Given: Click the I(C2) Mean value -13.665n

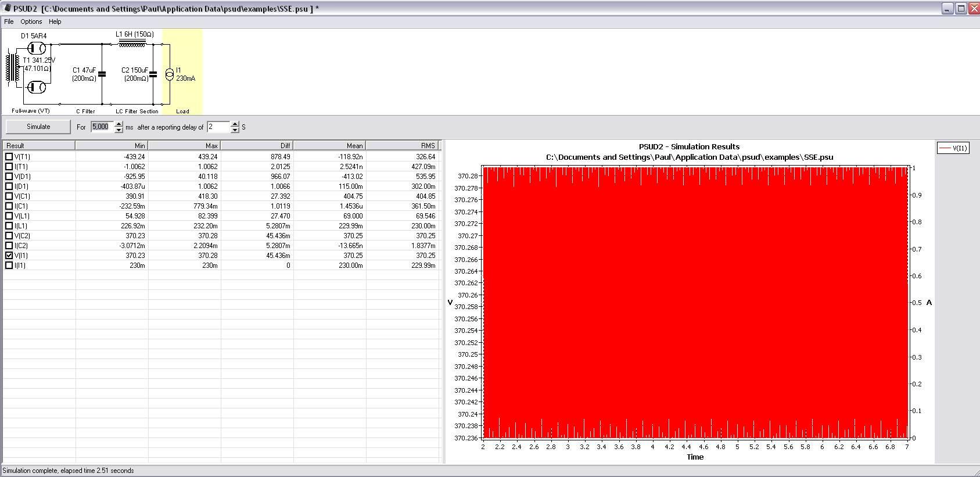Looking at the screenshot, I should (x=351, y=246).
